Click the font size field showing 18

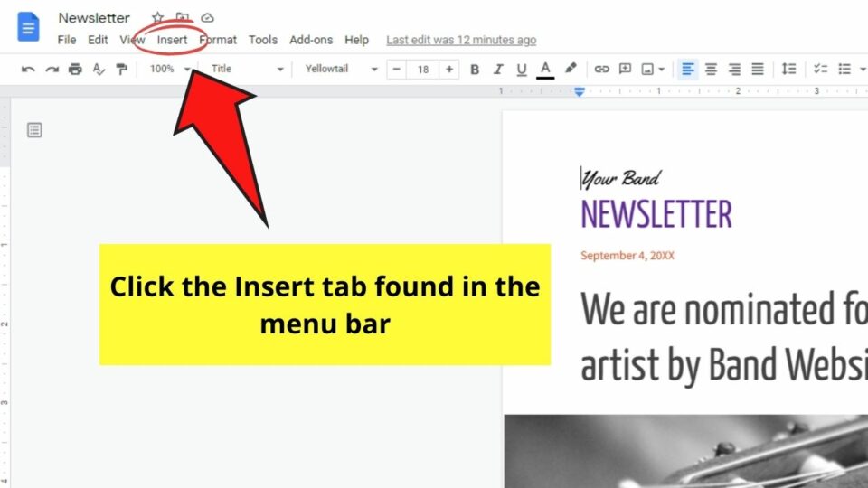[423, 70]
